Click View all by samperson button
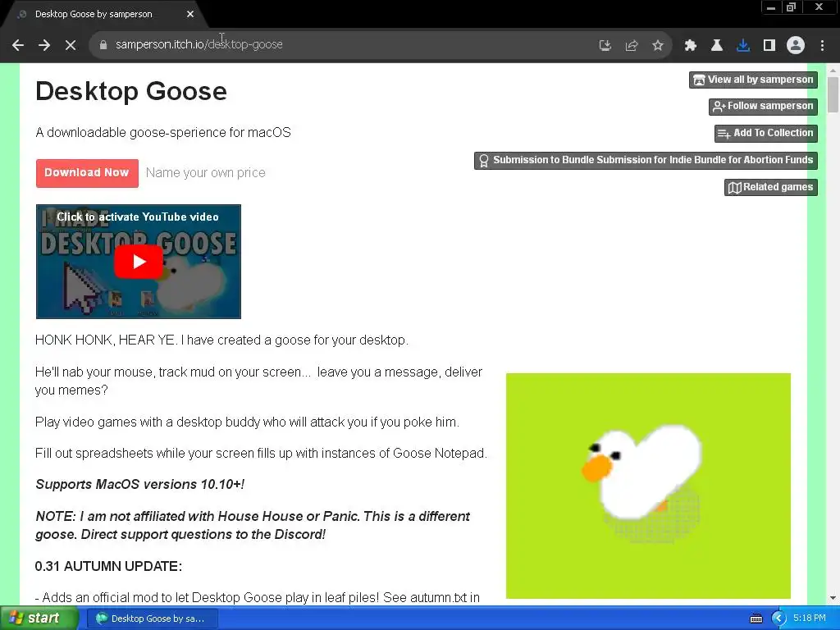 pos(753,80)
